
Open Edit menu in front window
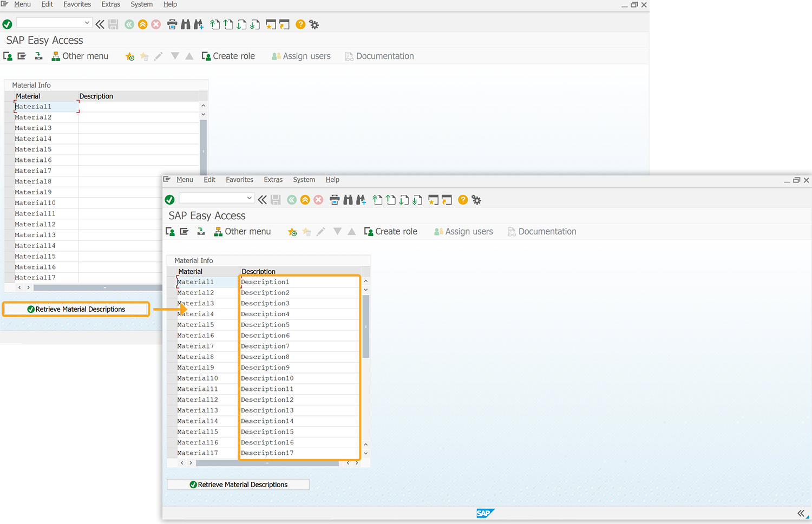click(x=209, y=180)
